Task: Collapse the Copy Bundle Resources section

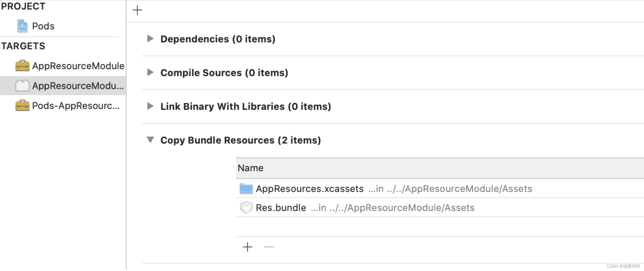Action: coord(150,140)
